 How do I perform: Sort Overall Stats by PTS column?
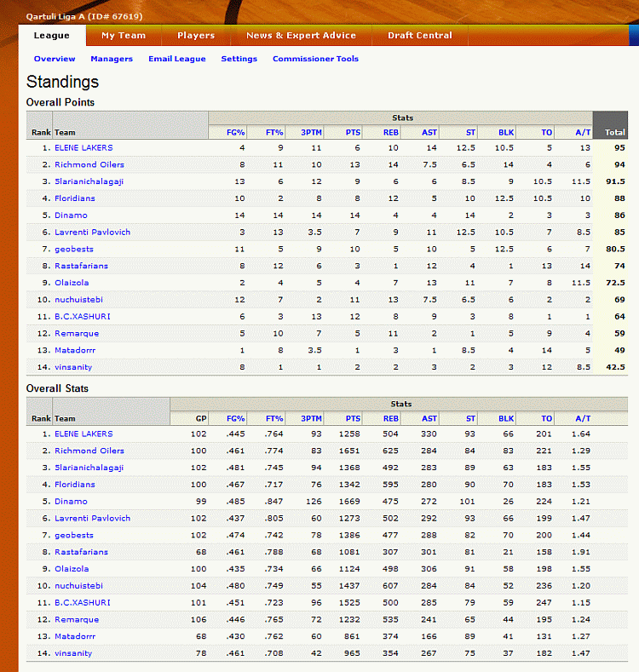tap(353, 419)
